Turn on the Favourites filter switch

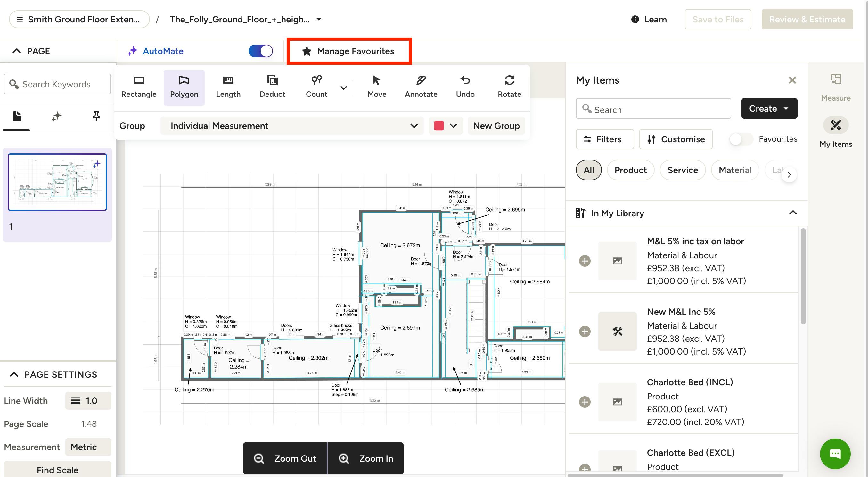(x=741, y=139)
